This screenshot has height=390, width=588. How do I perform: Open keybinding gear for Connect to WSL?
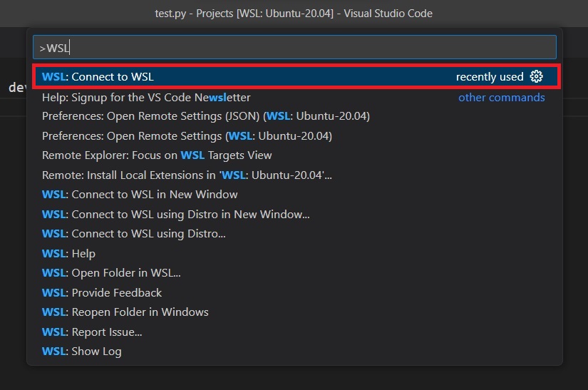[536, 76]
